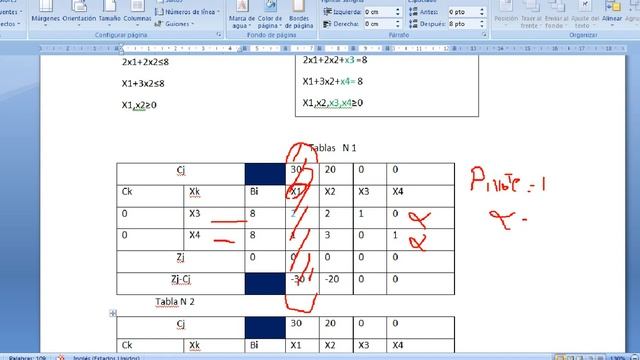Click Bordes de página button
Image resolution: width=640 pixels, height=360 pixels.
click(299, 15)
